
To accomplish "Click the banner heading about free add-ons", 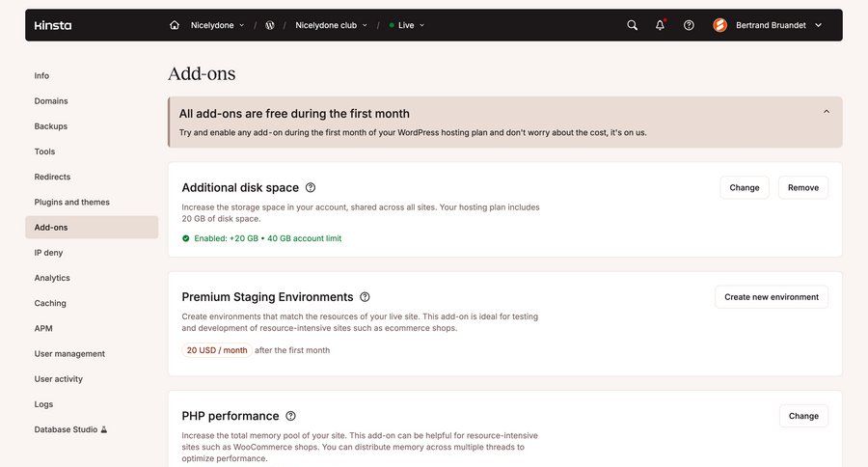I will pyautogui.click(x=294, y=114).
